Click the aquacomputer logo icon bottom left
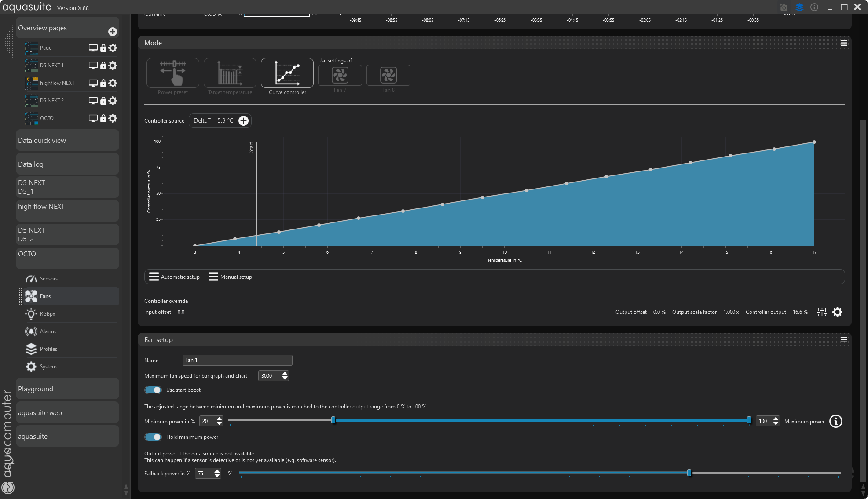 pyautogui.click(x=8, y=488)
